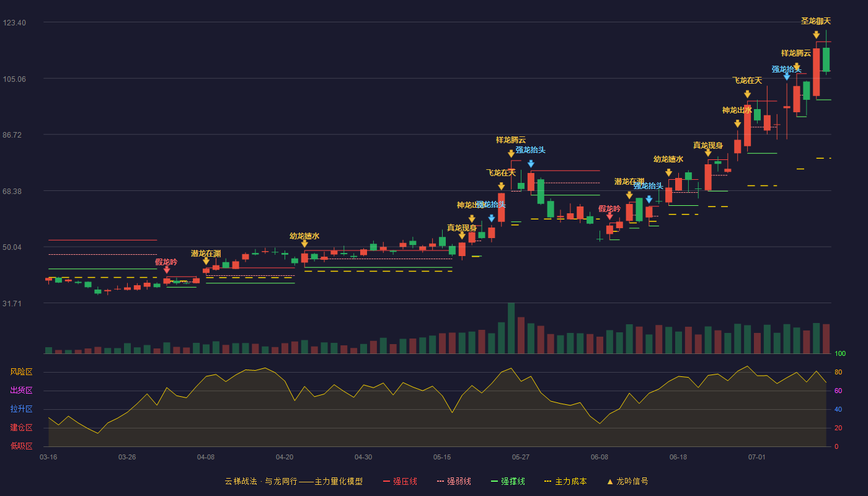
Task: Click the 圣龙御天 signal arrow
Action: [816, 35]
